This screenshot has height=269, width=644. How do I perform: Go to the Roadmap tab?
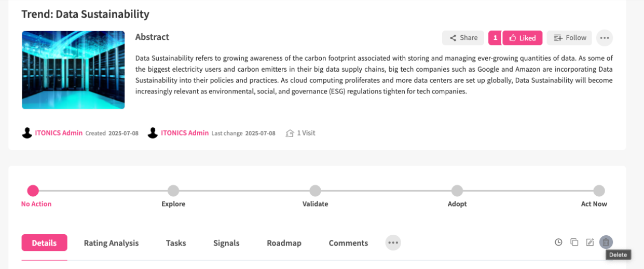(x=284, y=243)
